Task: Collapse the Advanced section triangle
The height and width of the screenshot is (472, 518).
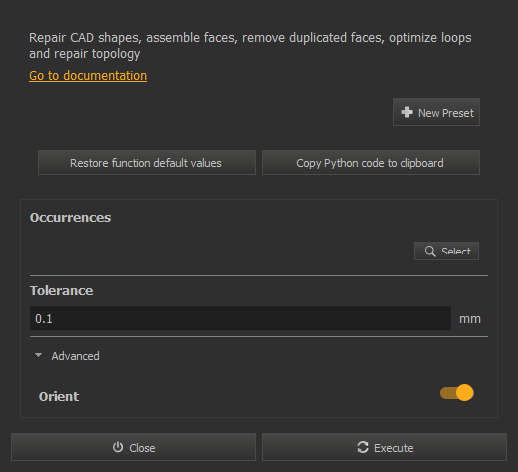Action: 38,355
